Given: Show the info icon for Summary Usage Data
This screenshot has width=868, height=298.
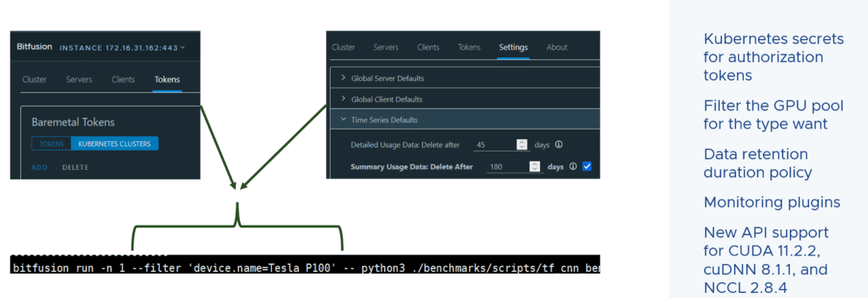Looking at the screenshot, I should click(x=573, y=167).
